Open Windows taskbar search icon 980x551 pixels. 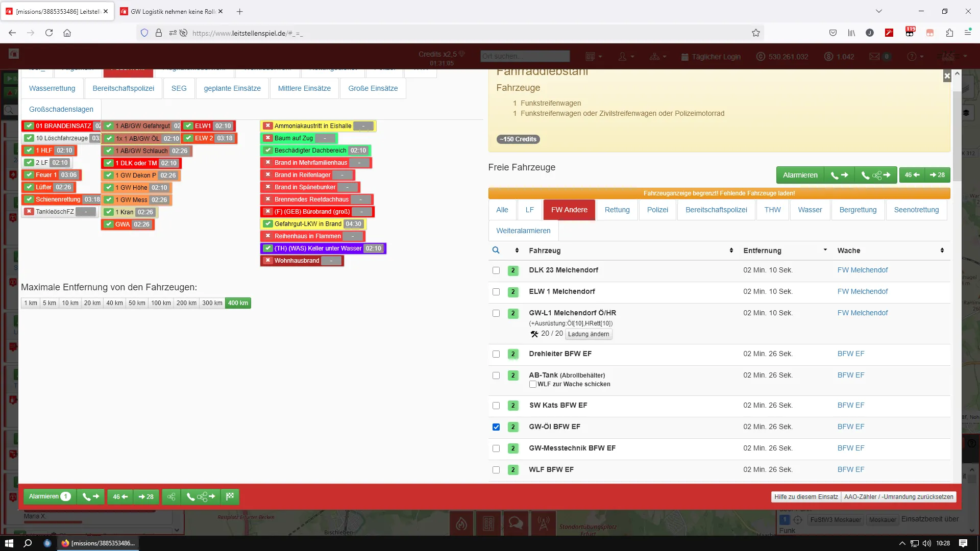pyautogui.click(x=28, y=543)
